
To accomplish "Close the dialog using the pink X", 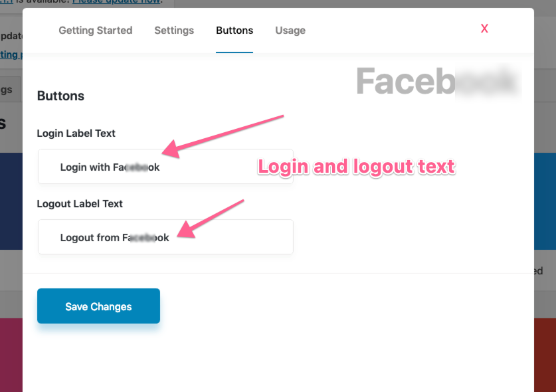I will tap(484, 29).
